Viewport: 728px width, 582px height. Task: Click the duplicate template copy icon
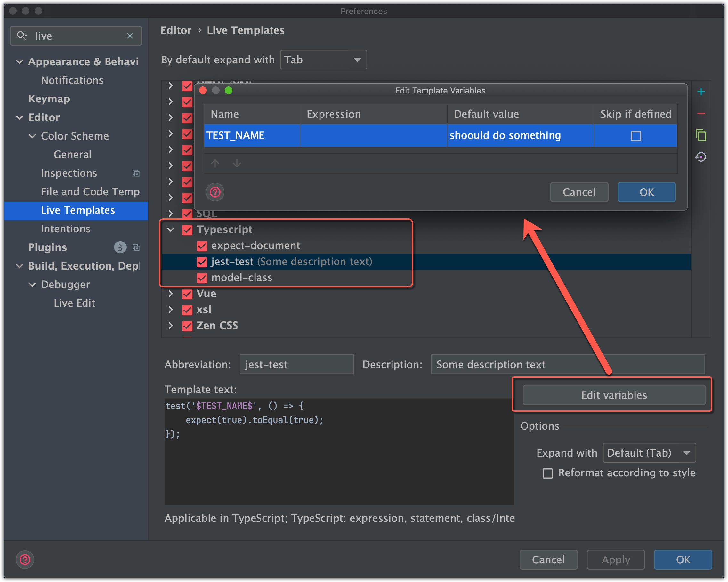701,135
